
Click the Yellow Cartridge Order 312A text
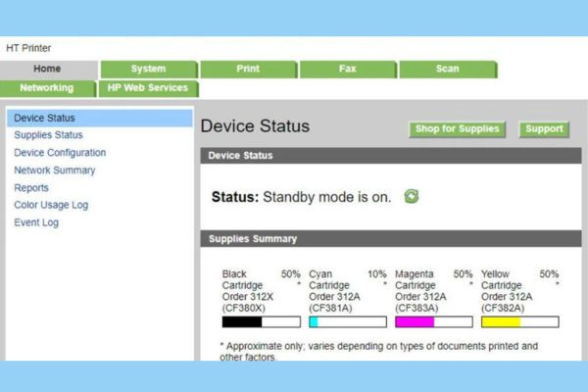[507, 291]
